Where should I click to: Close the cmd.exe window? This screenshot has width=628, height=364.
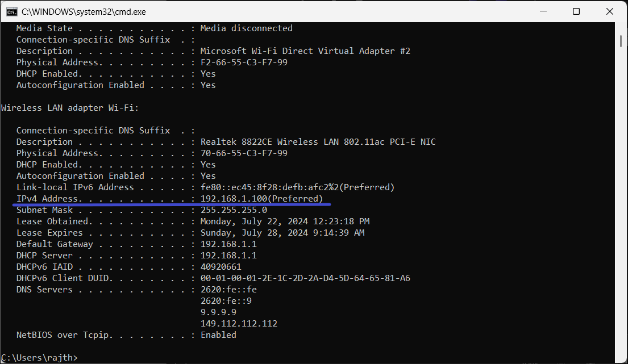coord(610,11)
